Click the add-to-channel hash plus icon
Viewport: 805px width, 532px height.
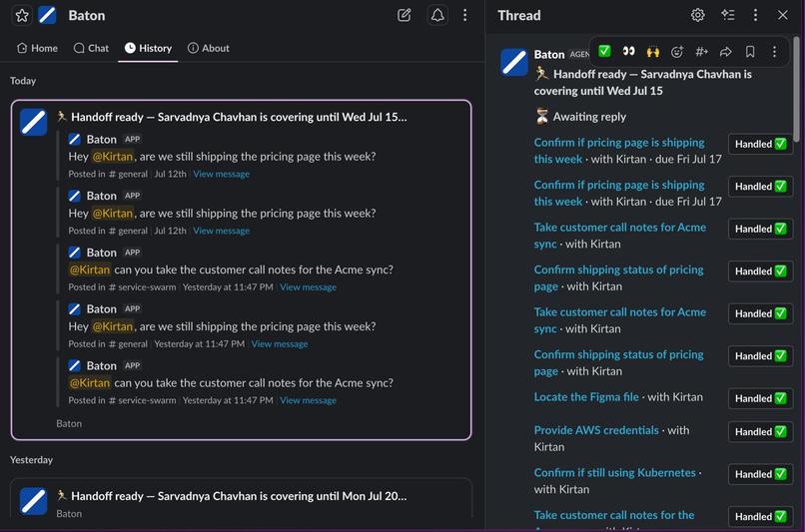(x=701, y=51)
